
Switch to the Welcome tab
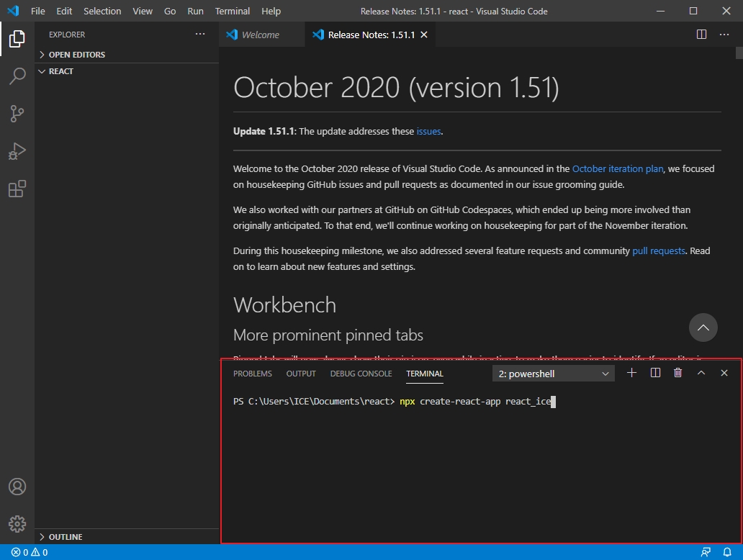point(261,35)
